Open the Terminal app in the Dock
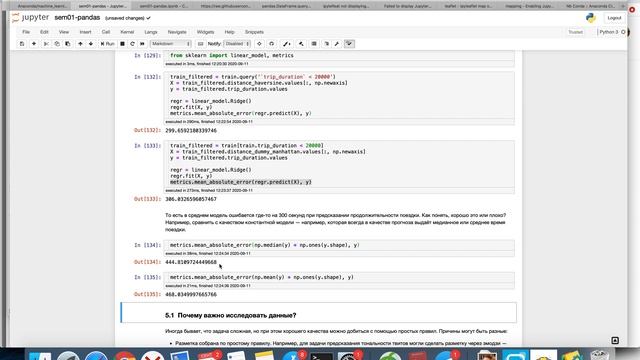This screenshot has width=640, height=360. [x=322, y=356]
